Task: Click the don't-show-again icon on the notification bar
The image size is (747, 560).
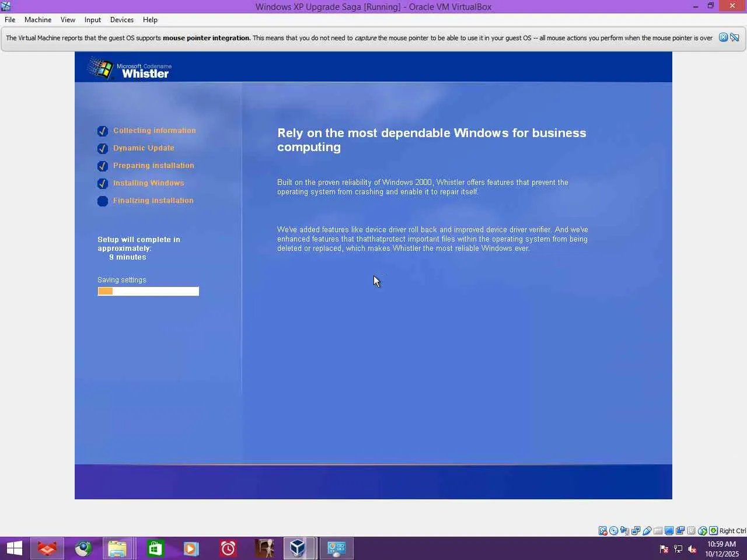Action: point(735,37)
